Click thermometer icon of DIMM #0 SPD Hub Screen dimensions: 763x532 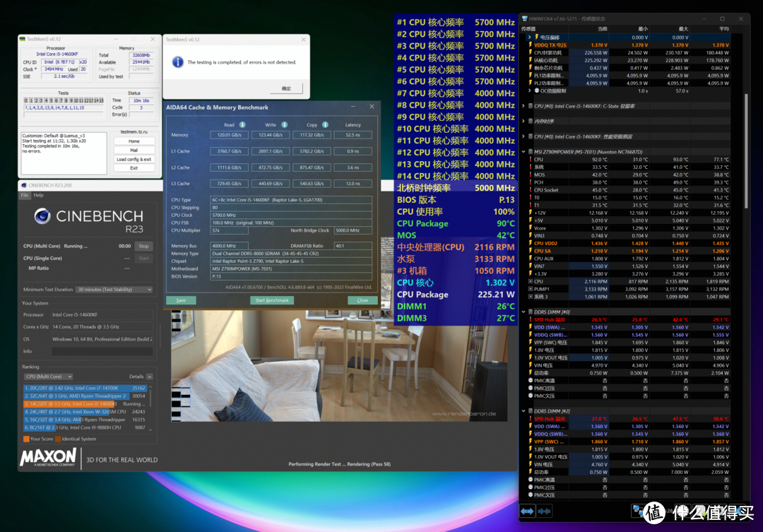(531, 320)
